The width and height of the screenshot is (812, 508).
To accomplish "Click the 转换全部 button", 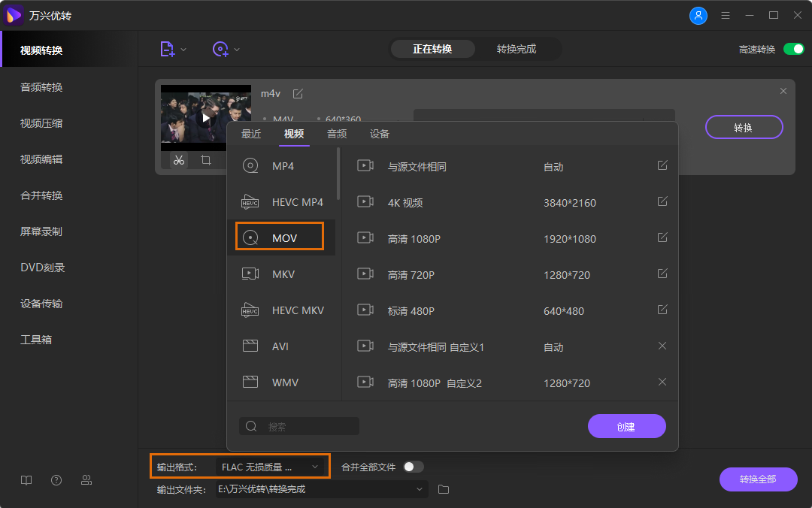I will pos(758,479).
